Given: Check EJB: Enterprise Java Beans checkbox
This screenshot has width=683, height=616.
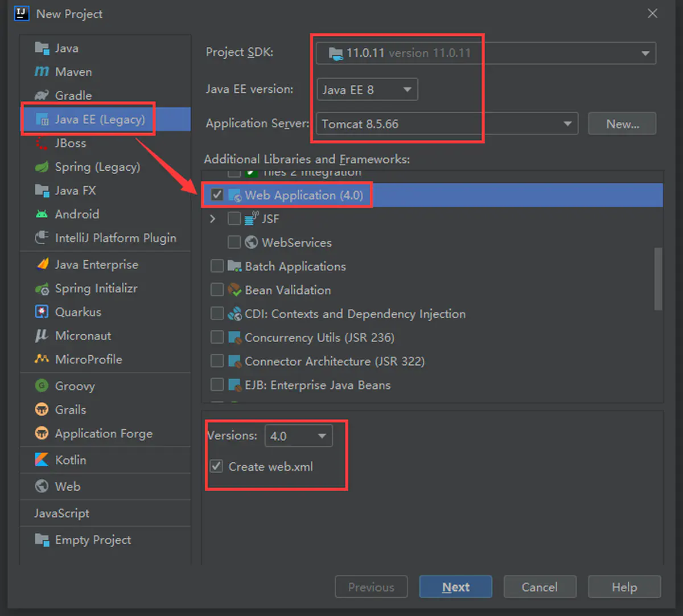Looking at the screenshot, I should [217, 385].
